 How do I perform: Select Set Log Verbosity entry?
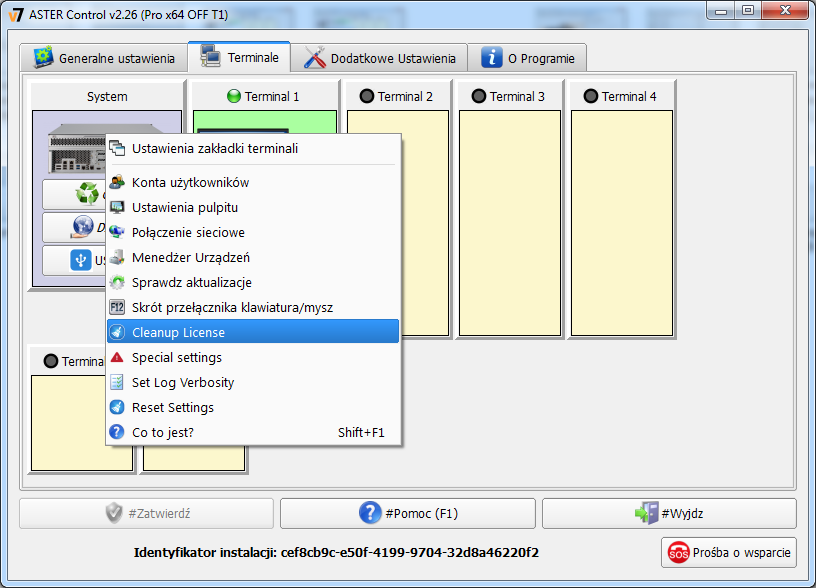click(253, 382)
